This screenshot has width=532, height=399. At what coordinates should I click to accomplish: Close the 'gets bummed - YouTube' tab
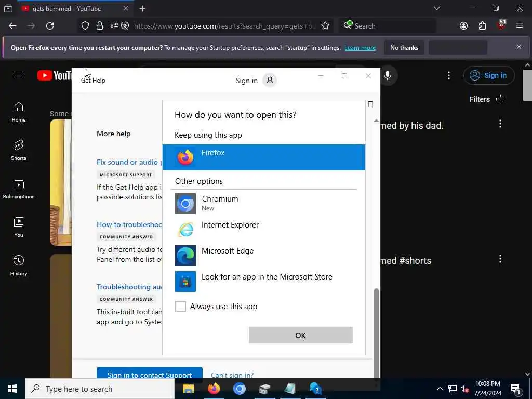tap(126, 8)
